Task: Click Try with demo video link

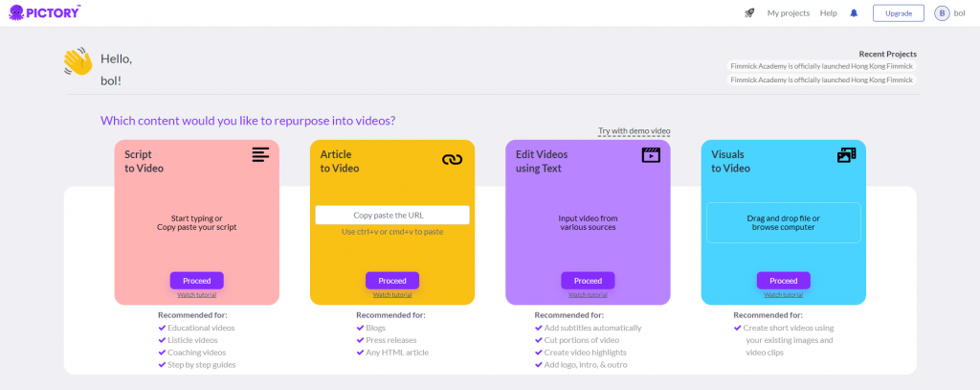Action: (634, 131)
